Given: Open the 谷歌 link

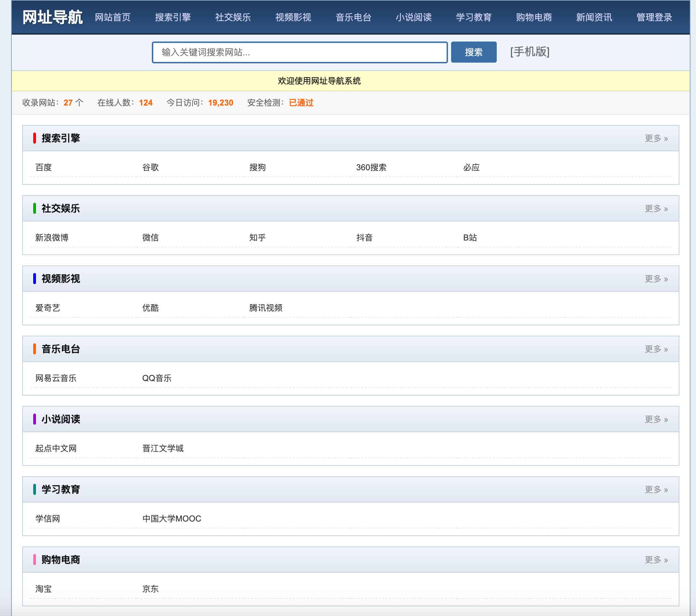Looking at the screenshot, I should tap(150, 167).
